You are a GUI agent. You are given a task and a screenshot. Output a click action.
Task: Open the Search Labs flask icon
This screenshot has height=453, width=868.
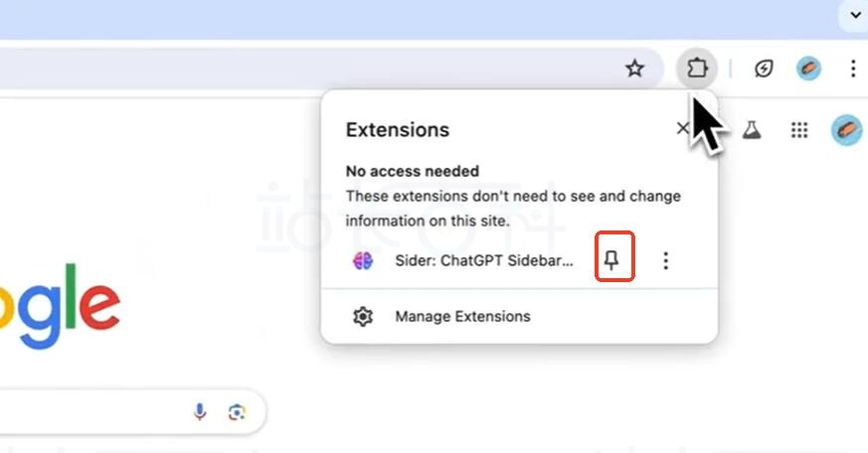[x=752, y=130]
